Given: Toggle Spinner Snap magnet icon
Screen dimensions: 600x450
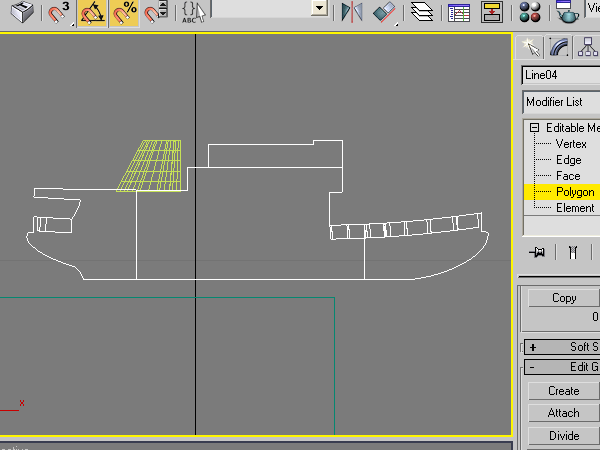Looking at the screenshot, I should coord(156,13).
